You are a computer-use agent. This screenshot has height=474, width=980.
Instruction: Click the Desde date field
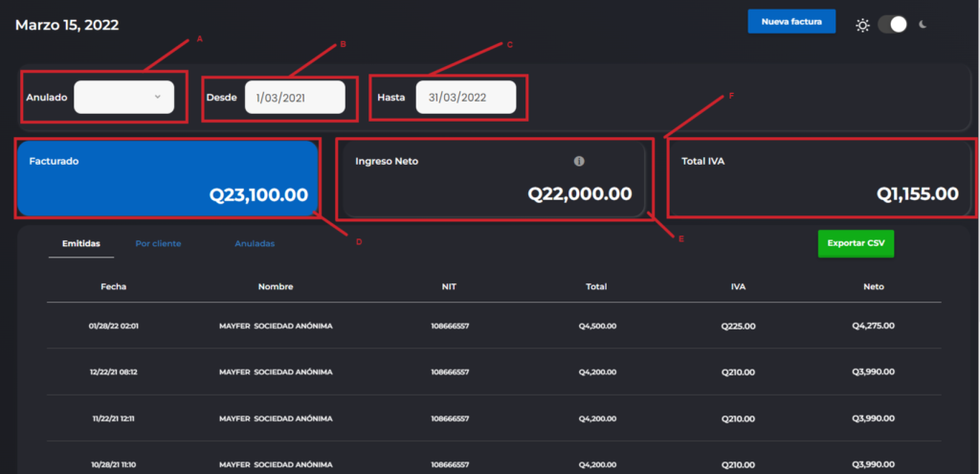click(295, 98)
